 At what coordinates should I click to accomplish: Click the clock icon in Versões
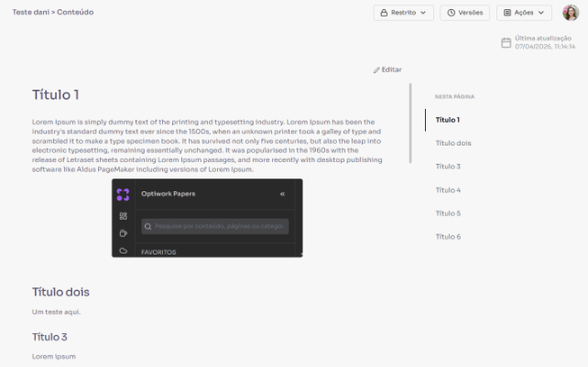click(452, 13)
